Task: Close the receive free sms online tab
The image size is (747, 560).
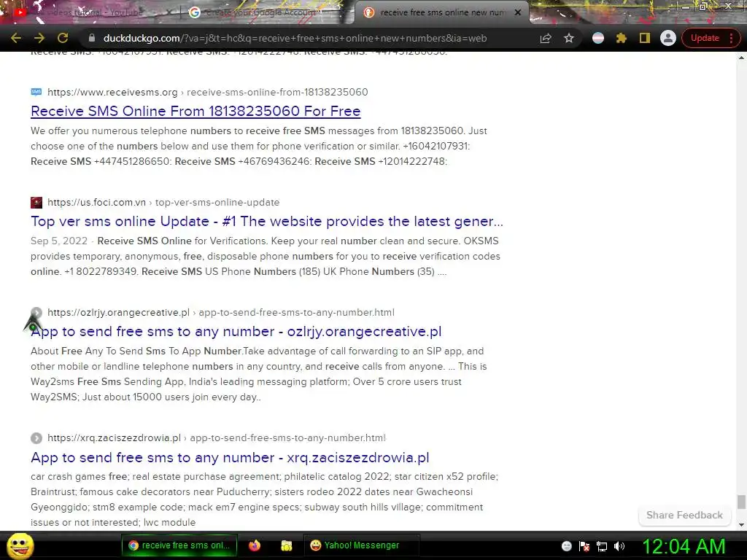Action: click(x=518, y=12)
